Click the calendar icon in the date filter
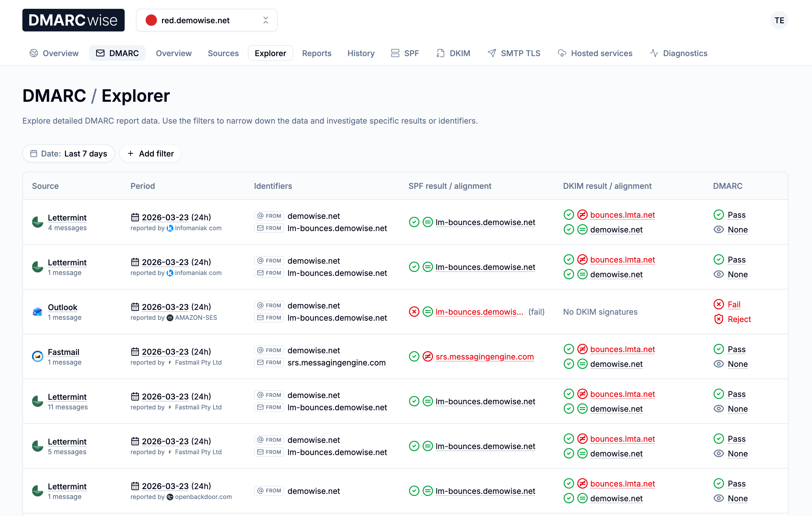Image resolution: width=812 pixels, height=516 pixels. 33,153
